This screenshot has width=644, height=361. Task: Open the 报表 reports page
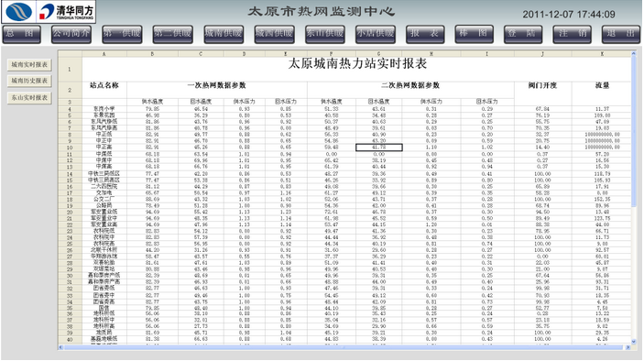click(x=425, y=34)
